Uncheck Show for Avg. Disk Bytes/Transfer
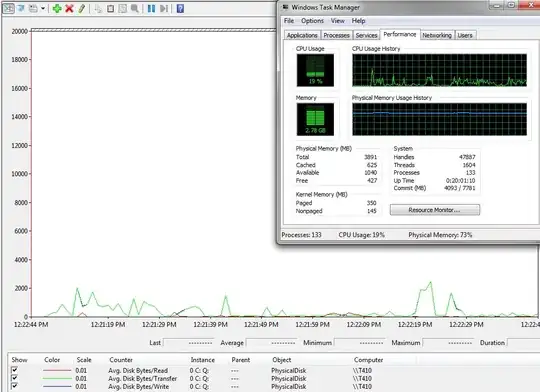Viewport: 540px width, 392px height. click(x=14, y=378)
